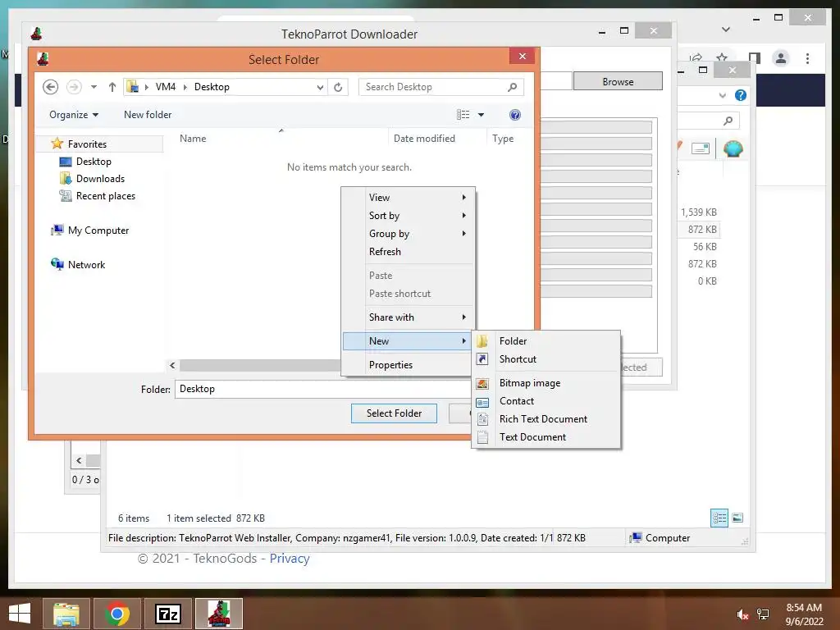Select Network in navigation pane
Image resolution: width=840 pixels, height=630 pixels.
coord(86,265)
